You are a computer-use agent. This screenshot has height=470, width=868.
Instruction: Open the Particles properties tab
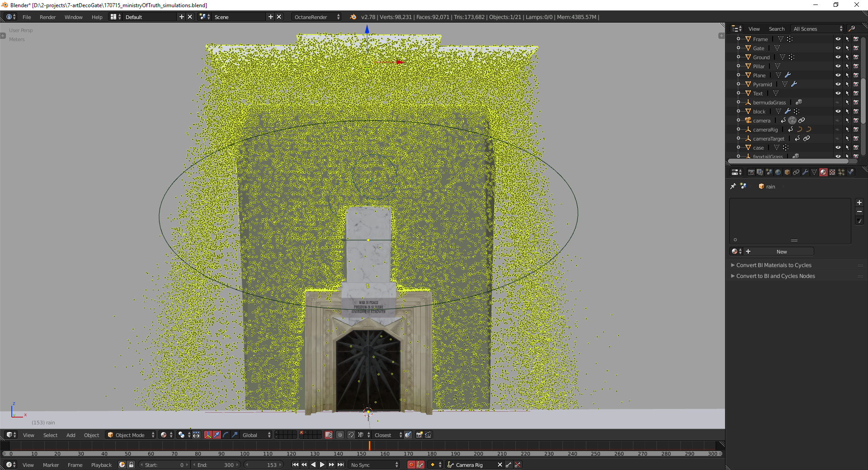[841, 172]
